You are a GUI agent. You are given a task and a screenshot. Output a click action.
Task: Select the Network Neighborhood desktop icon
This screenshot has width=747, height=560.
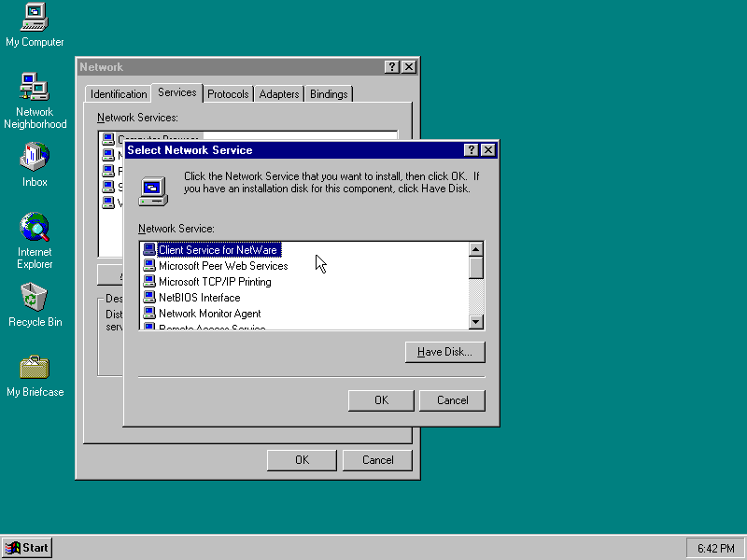[35, 101]
